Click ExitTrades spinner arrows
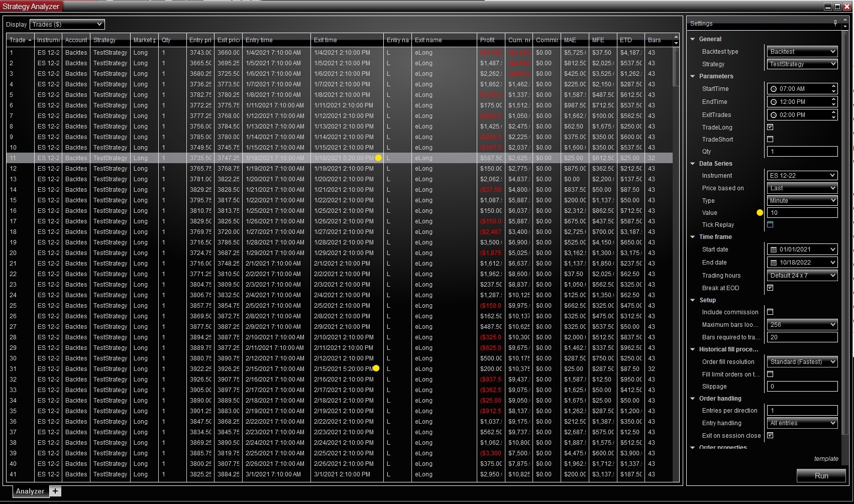The height and width of the screenshot is (504, 854). (x=833, y=115)
